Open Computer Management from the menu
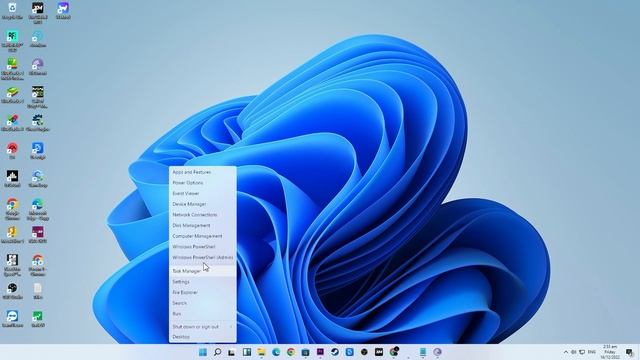Screen dimensions: 640x360 tap(202, 236)
